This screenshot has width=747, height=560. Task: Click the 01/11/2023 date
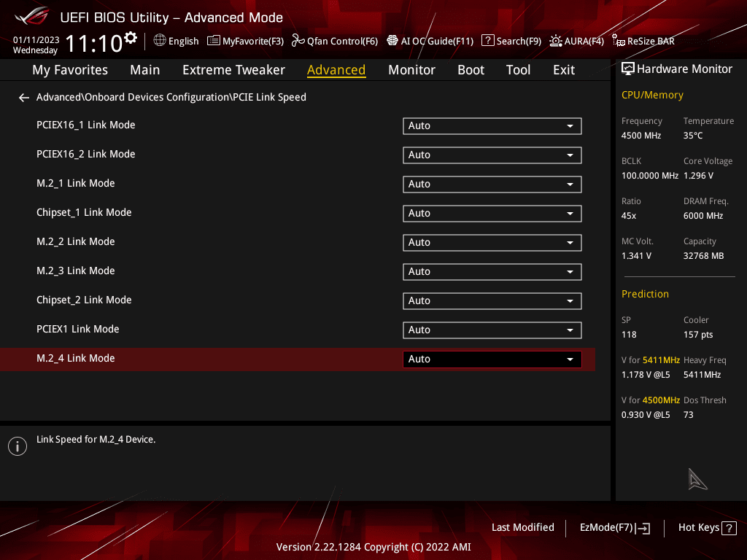36,40
